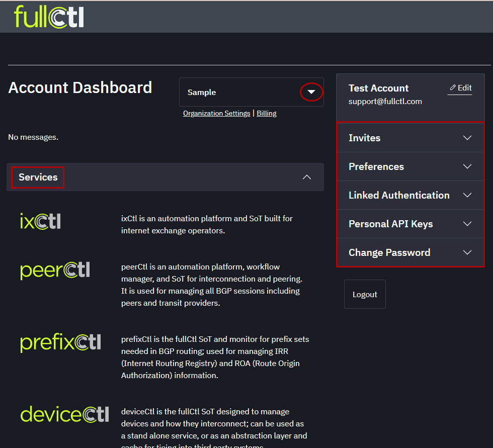The image size is (493, 448).
Task: Open the Organization Settings link
Action: pos(216,114)
